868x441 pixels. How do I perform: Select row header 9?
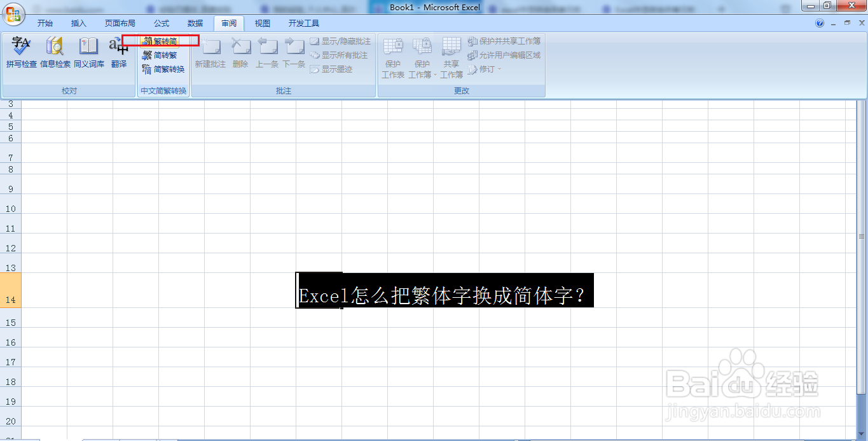pos(11,185)
